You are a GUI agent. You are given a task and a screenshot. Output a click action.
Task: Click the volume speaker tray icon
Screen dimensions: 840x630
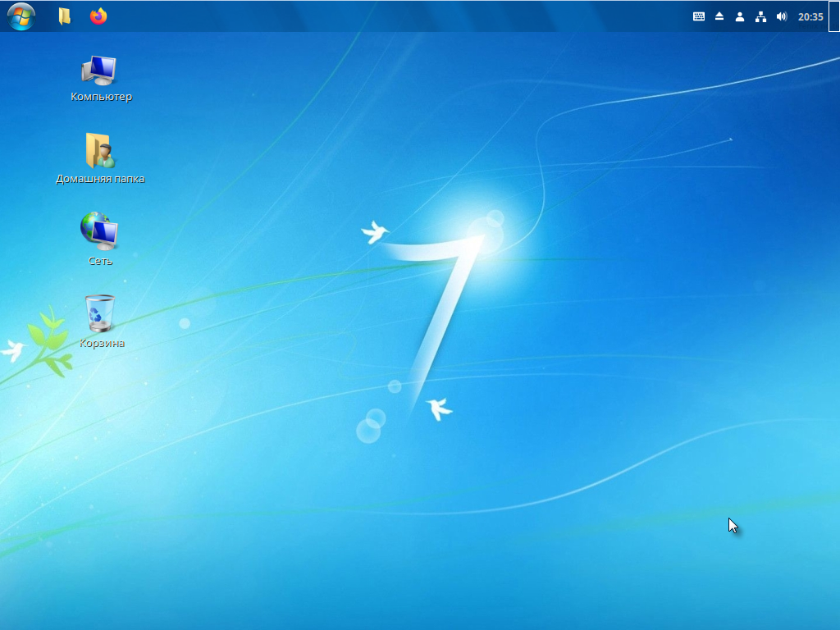(x=782, y=16)
